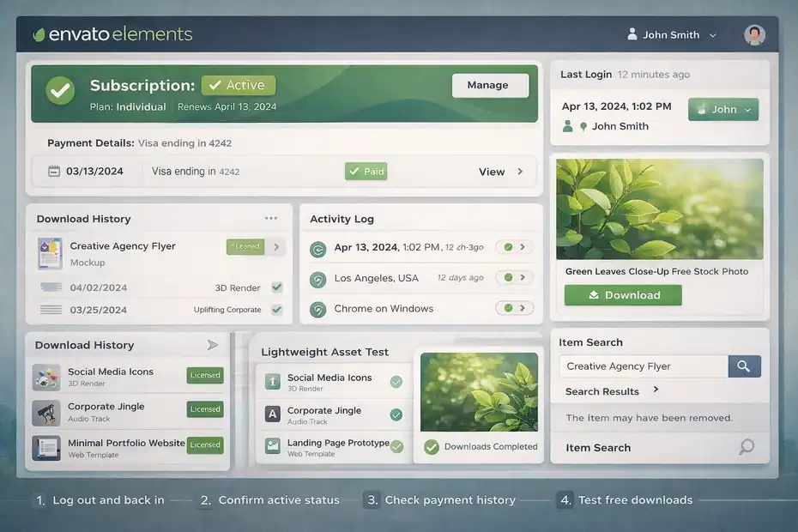
Task: Click 'Last Login' heading text
Action: 586,75
